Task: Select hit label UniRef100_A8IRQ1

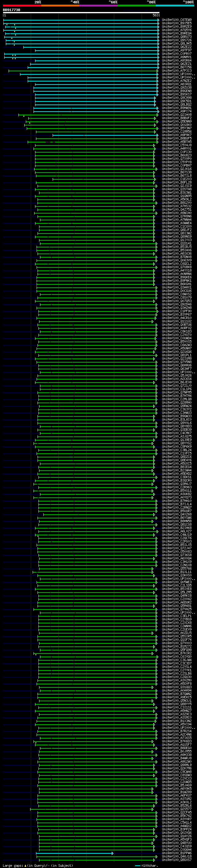Action: click(177, 84)
